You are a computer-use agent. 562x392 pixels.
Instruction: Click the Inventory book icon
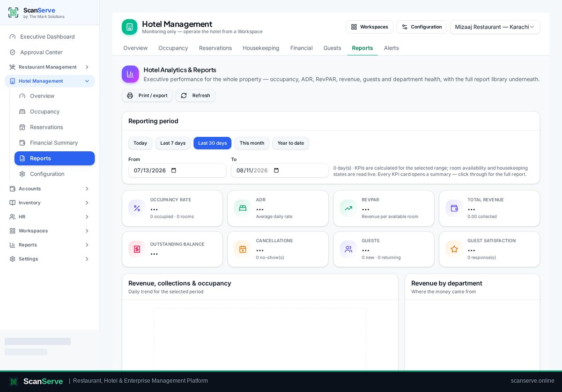(13, 203)
